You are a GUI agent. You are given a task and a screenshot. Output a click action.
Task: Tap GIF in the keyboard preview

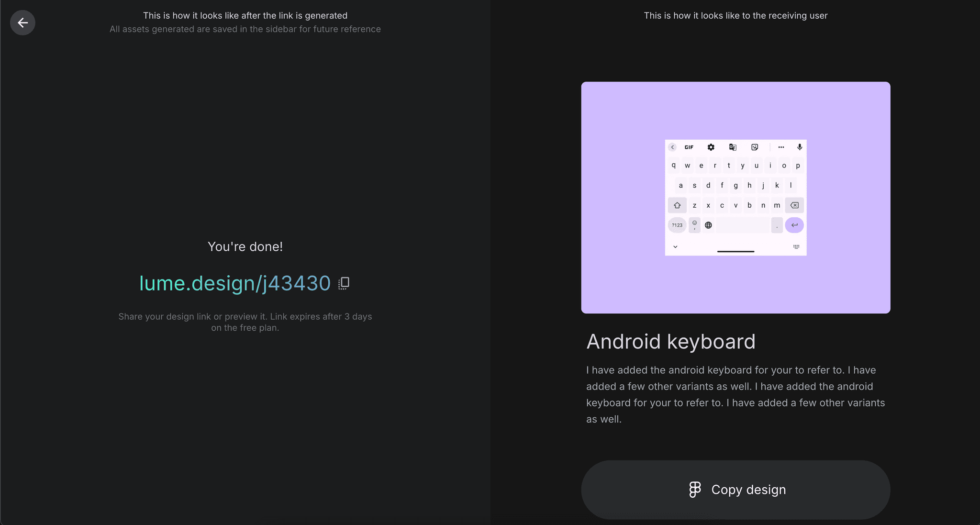689,147
